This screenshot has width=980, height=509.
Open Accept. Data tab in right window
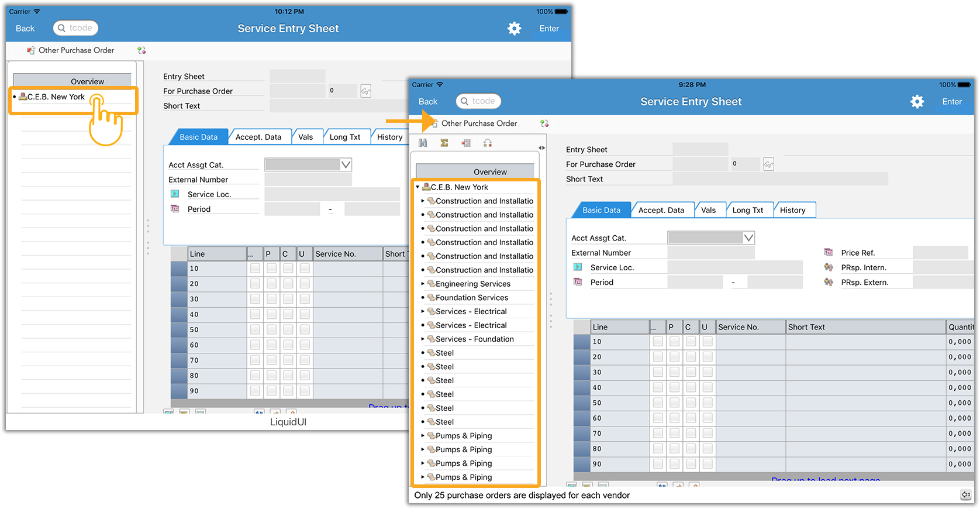click(x=661, y=210)
